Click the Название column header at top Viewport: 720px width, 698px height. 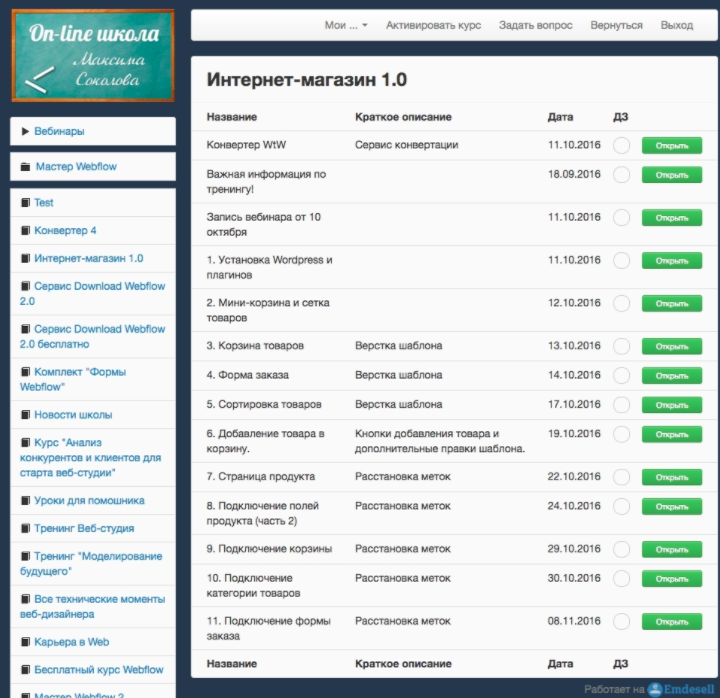(x=231, y=117)
